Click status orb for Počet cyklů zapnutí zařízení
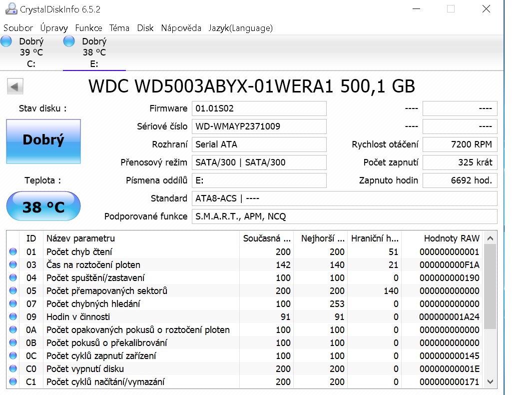This screenshot has width=532, height=395. tap(13, 355)
